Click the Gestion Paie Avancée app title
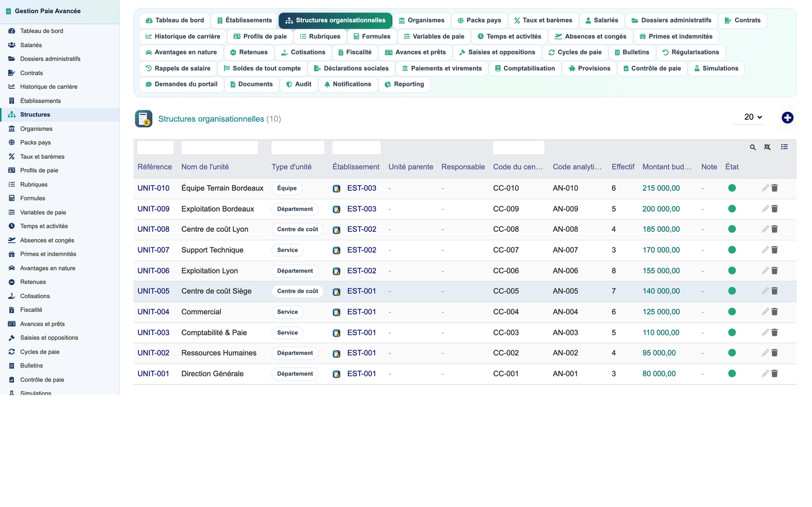The width and height of the screenshot is (812, 507). pos(48,11)
